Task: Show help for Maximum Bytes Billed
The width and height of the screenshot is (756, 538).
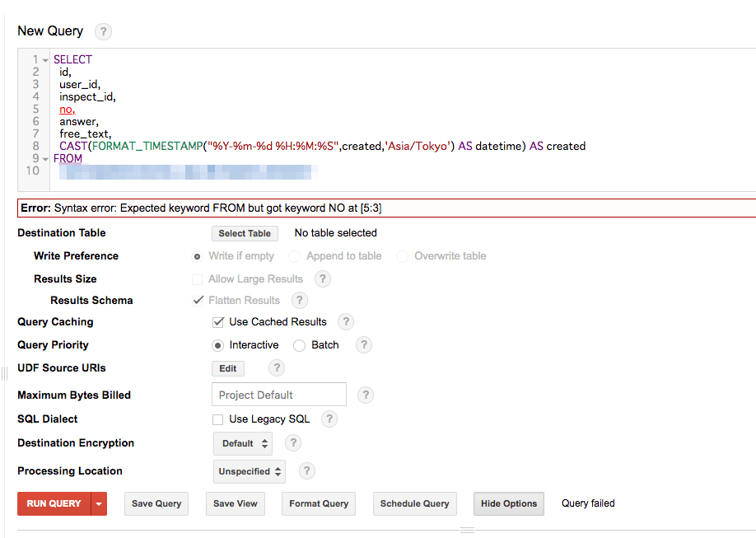Action: tap(366, 395)
